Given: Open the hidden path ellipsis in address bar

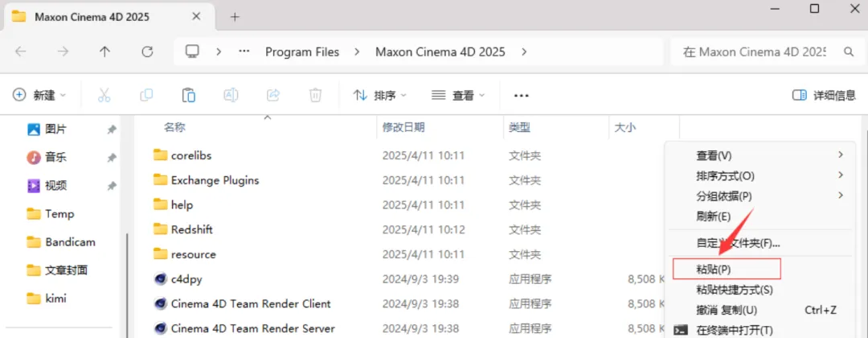Looking at the screenshot, I should (x=244, y=52).
